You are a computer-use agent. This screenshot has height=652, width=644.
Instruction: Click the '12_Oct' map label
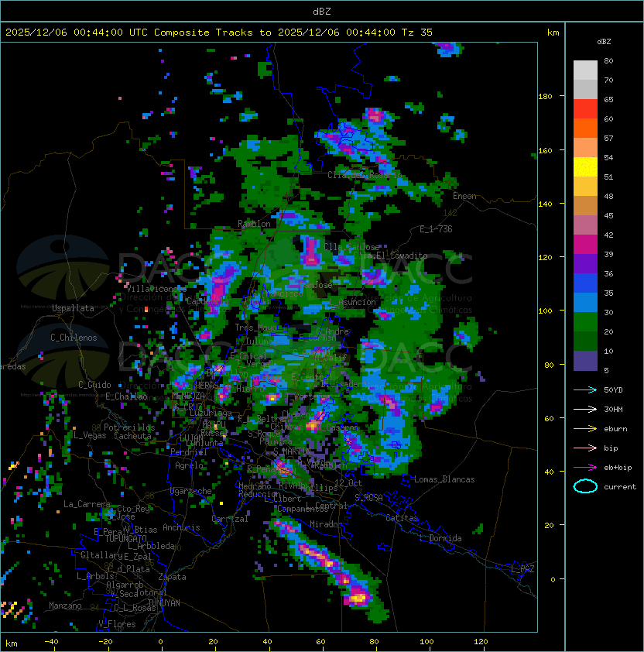tap(348, 482)
